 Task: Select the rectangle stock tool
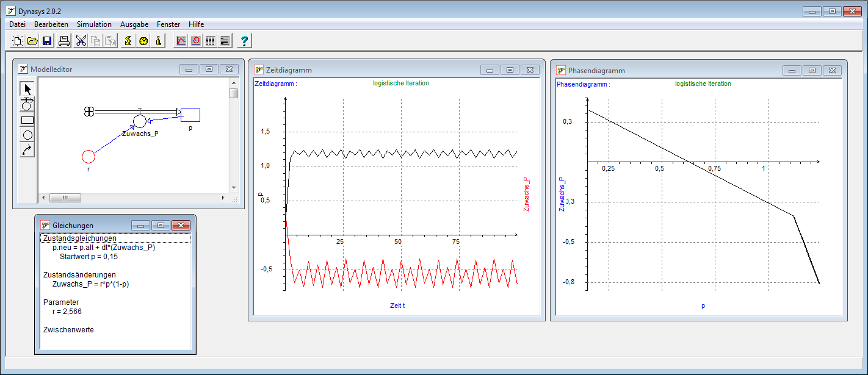[27, 120]
